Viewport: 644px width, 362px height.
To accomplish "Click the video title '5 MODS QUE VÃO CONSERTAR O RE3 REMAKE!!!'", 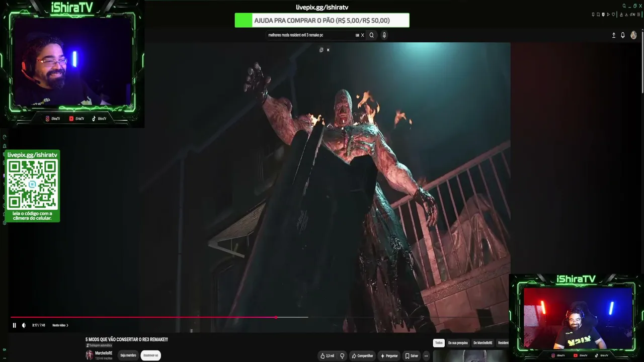I will coord(127,340).
